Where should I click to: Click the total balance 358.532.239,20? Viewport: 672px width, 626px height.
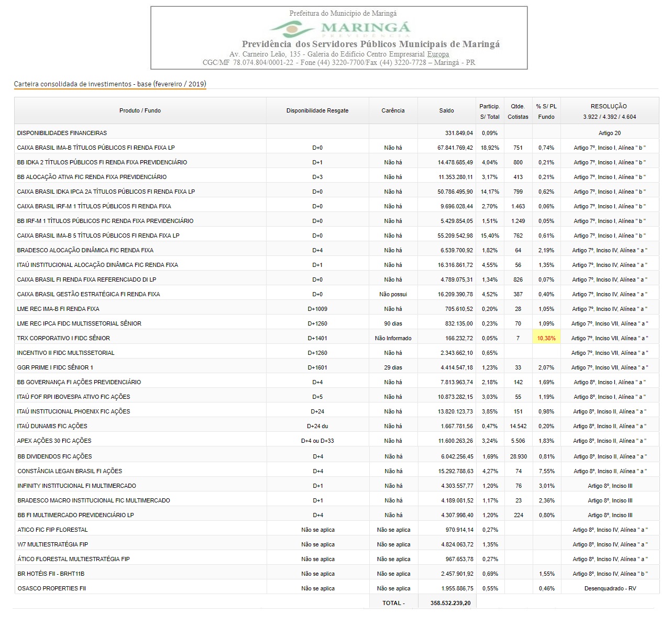pos(450,603)
